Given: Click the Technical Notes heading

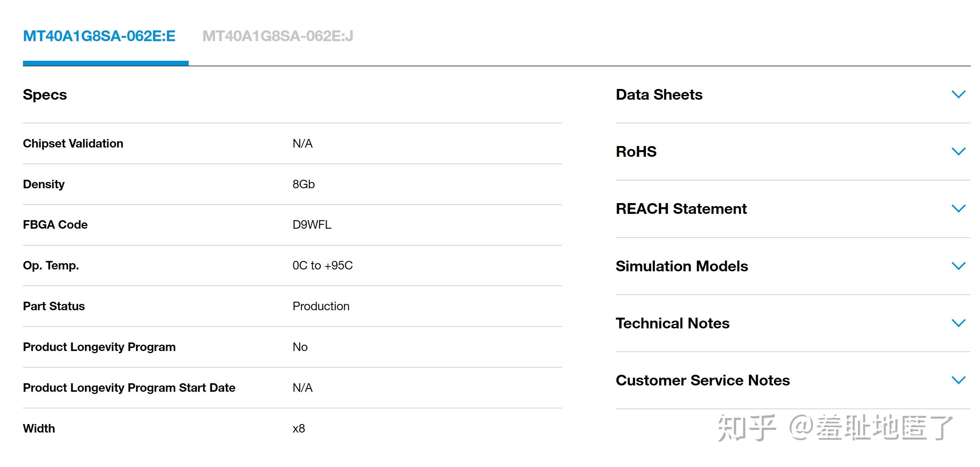Looking at the screenshot, I should coord(672,323).
